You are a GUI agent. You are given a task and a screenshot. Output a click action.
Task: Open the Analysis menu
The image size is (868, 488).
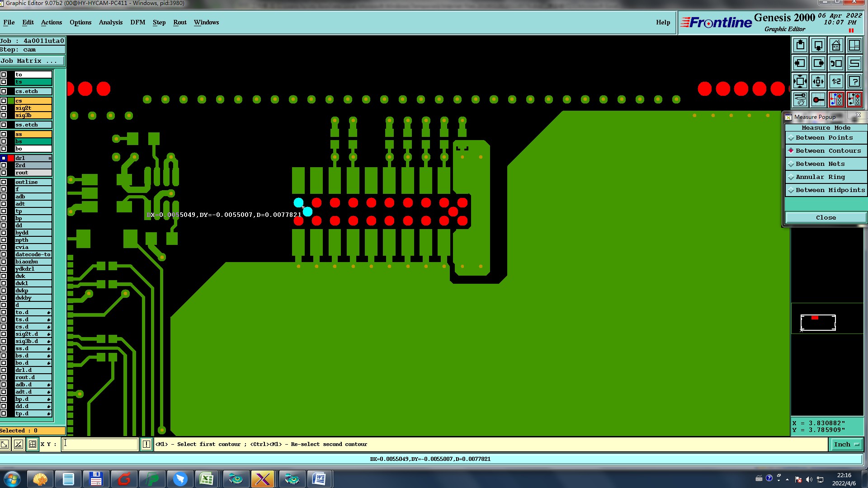[110, 22]
